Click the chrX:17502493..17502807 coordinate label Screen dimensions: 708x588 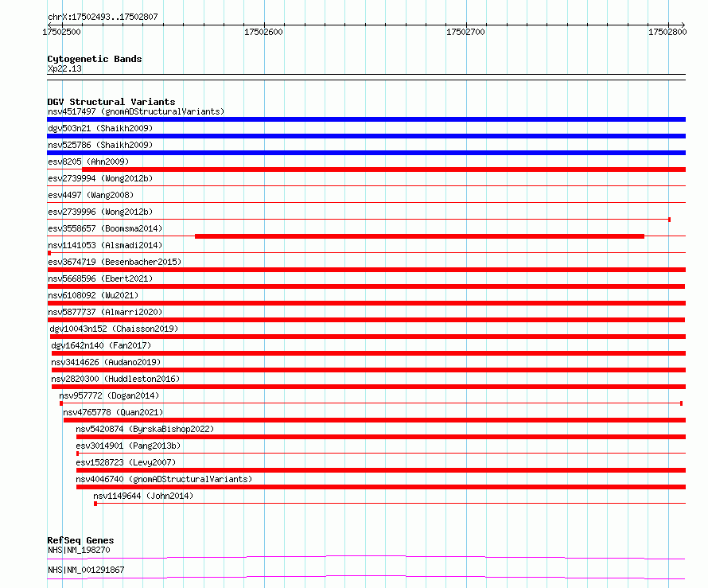pyautogui.click(x=103, y=18)
